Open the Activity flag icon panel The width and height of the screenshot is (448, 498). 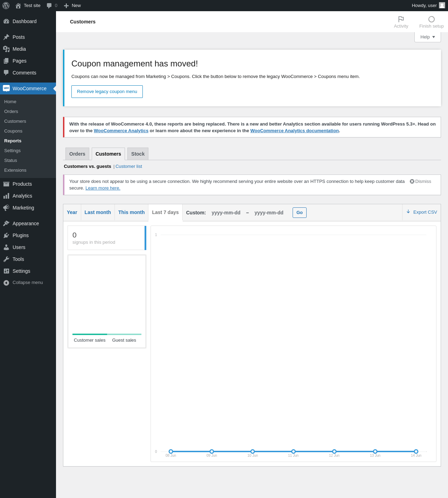point(401,19)
